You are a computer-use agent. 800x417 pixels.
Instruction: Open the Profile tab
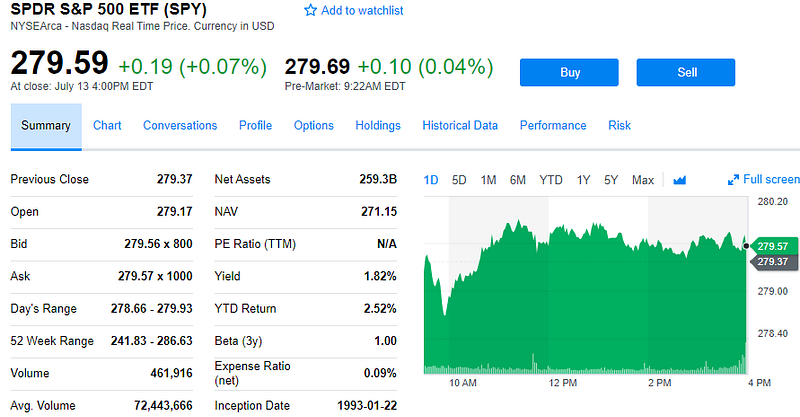click(255, 126)
